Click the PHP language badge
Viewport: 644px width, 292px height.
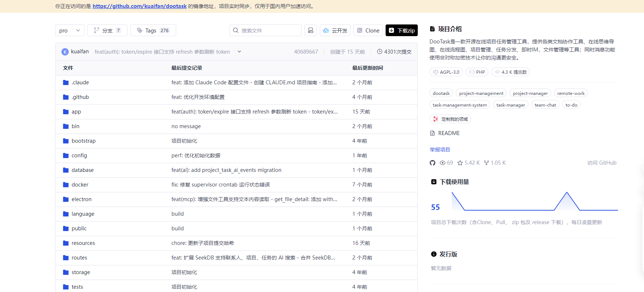[x=477, y=72]
